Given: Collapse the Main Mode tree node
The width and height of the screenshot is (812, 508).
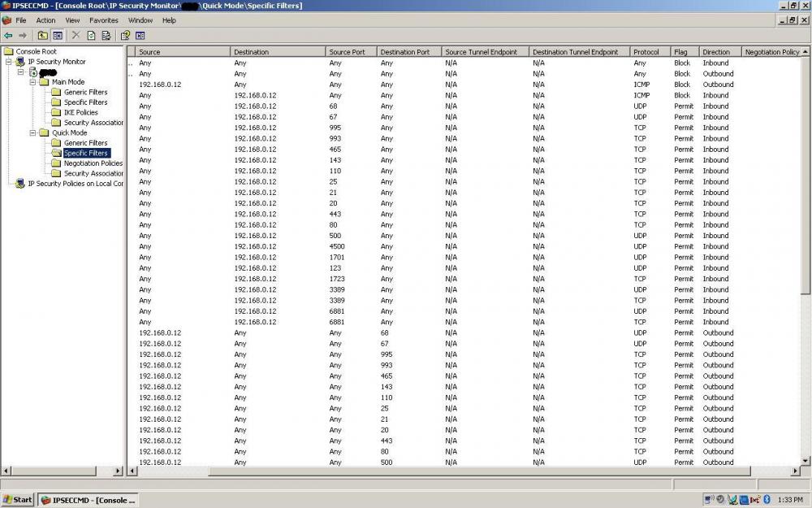Looking at the screenshot, I should click(x=33, y=82).
